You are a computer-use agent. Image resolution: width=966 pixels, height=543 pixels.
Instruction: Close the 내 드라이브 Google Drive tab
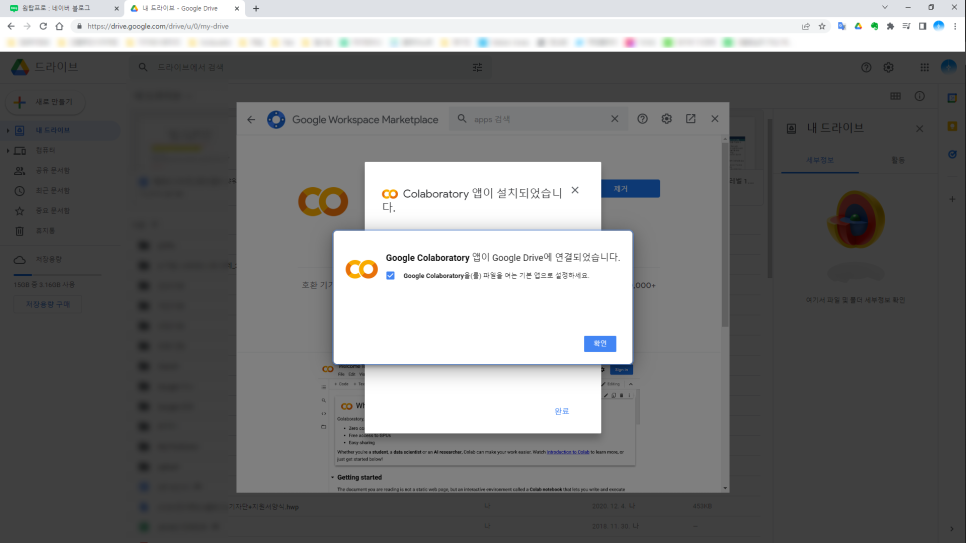tap(237, 9)
